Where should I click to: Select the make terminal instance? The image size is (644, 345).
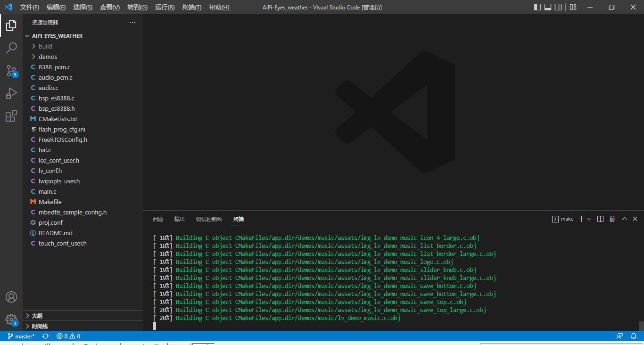click(563, 219)
